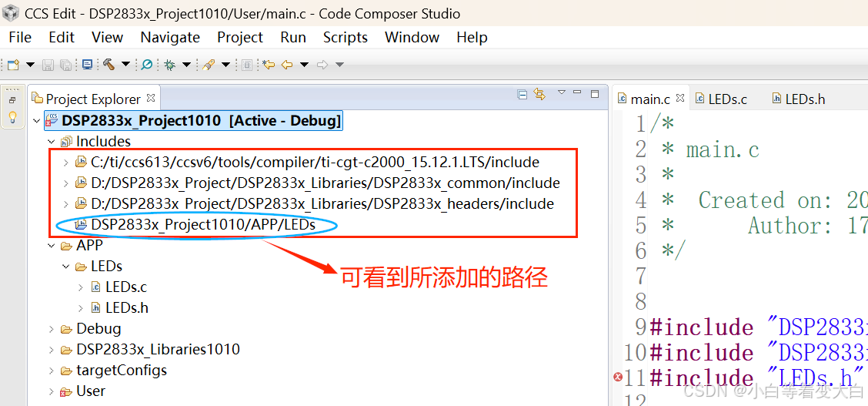Toggle block selection mode icon
Screen dimensions: 868x406
pyautogui.click(x=247, y=65)
